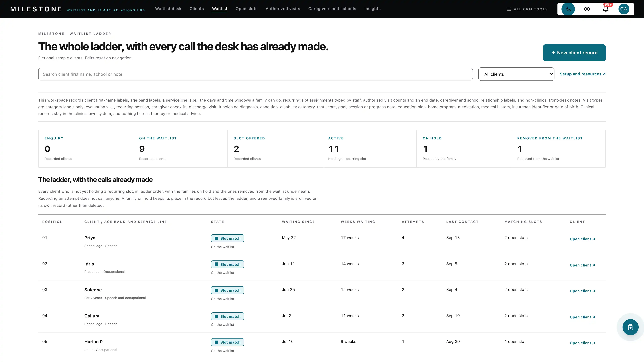
Task: Select the On hold card
Action: tap(464, 149)
